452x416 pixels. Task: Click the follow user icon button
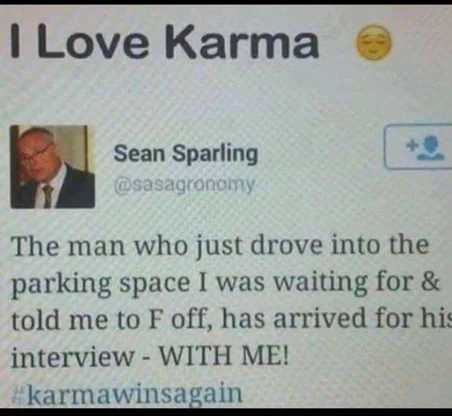418,147
